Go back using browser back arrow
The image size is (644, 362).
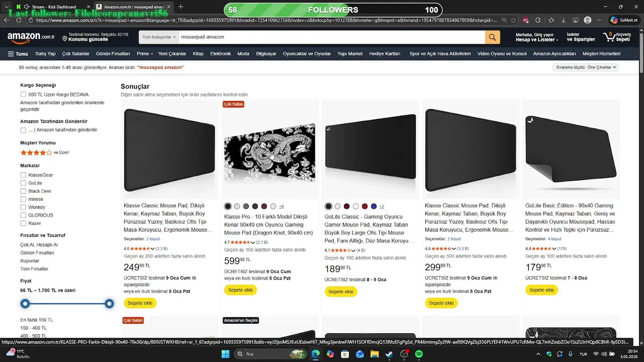coord(6,20)
